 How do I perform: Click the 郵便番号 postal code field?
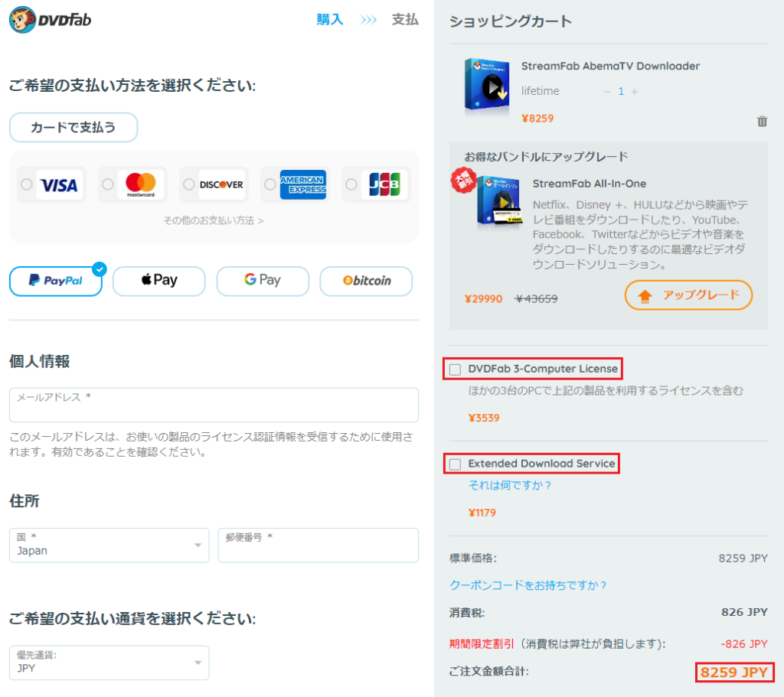(x=318, y=545)
